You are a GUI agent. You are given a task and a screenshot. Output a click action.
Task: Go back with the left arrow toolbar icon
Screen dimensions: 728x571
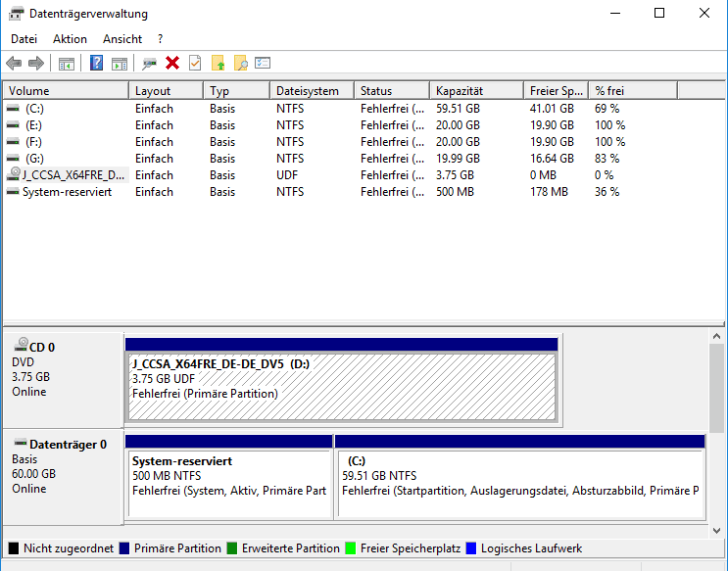click(x=14, y=63)
